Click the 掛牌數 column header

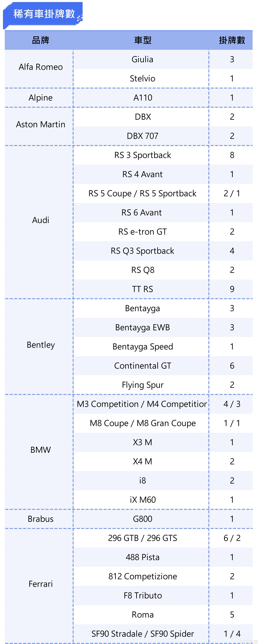point(232,40)
